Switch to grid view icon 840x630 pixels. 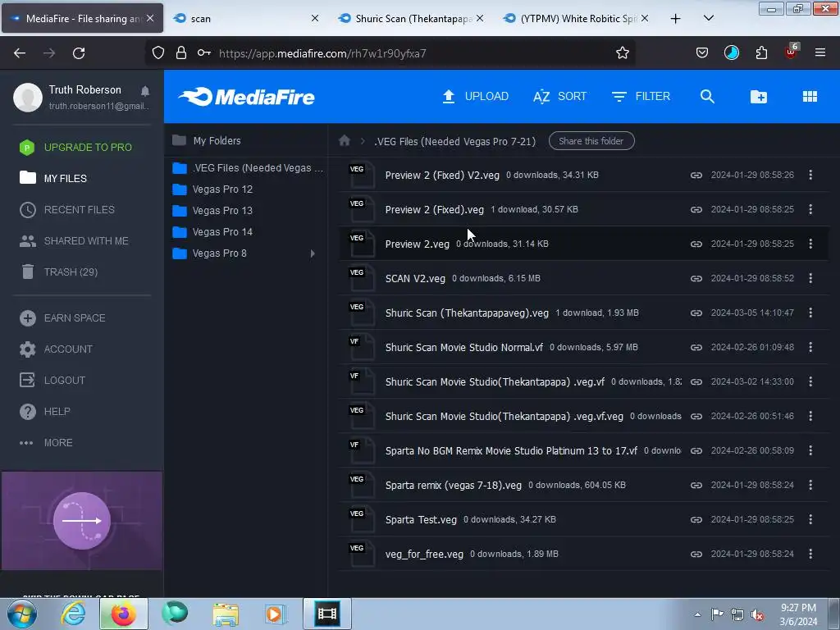(x=810, y=97)
